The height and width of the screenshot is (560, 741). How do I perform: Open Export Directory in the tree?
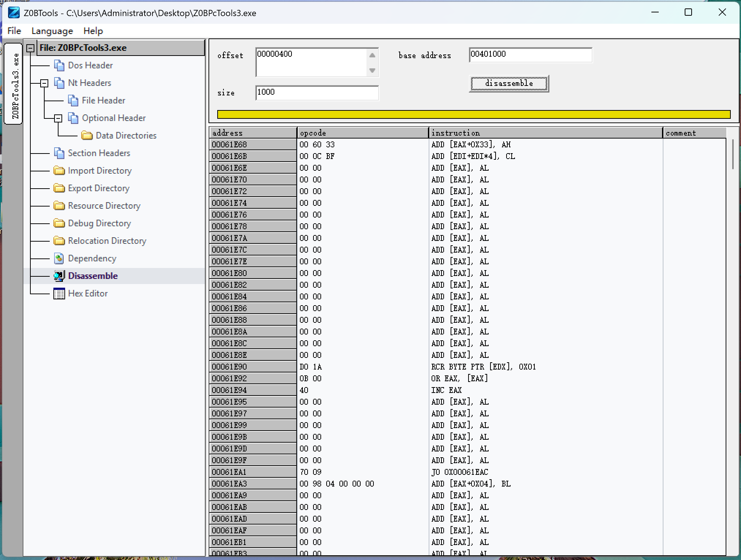99,188
